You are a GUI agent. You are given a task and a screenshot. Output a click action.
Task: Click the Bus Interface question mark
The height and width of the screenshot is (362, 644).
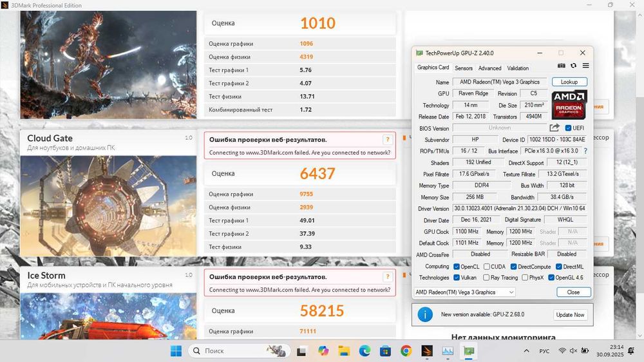tap(585, 151)
